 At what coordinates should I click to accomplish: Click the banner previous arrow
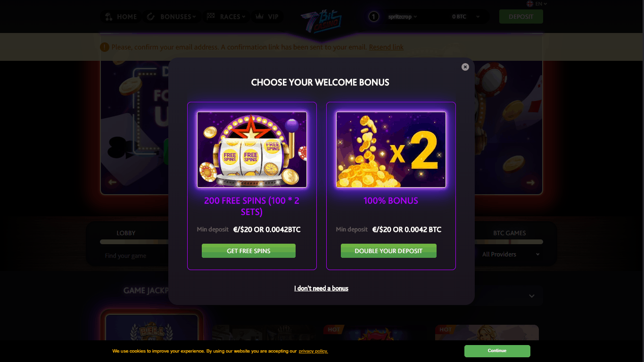[x=112, y=182]
